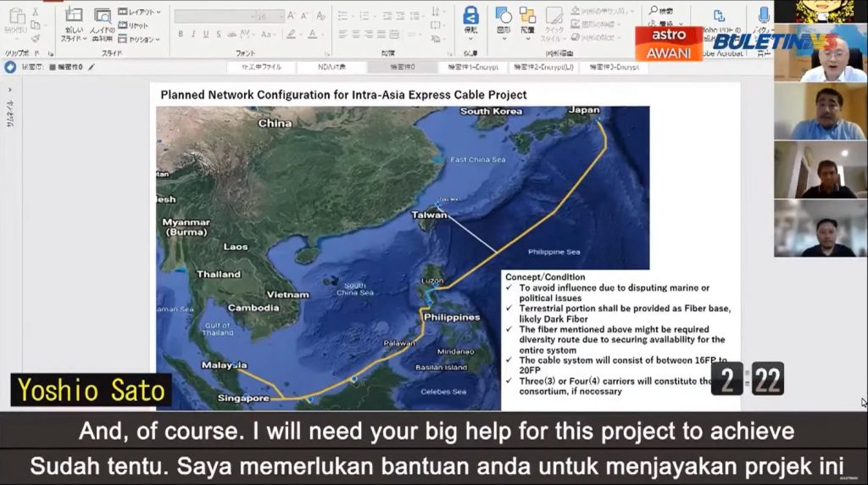Click the Protect lock icon
The height and width of the screenshot is (485, 868).
point(470,20)
